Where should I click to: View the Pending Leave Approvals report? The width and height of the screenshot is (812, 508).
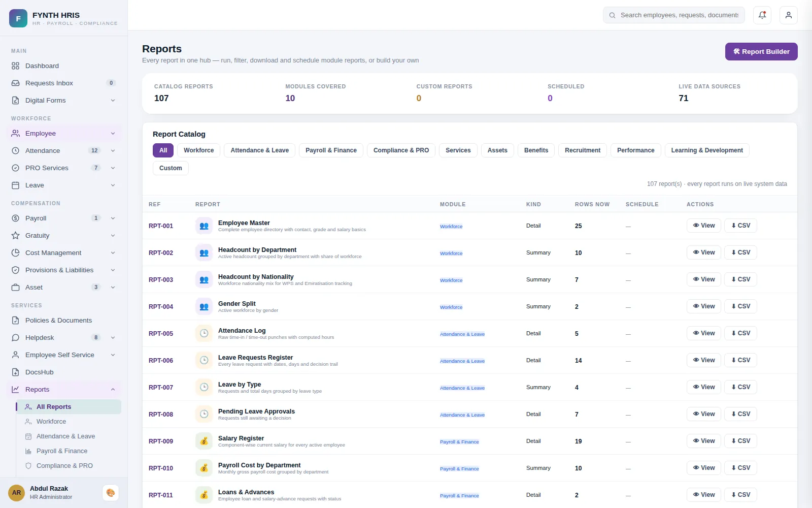coord(704,414)
